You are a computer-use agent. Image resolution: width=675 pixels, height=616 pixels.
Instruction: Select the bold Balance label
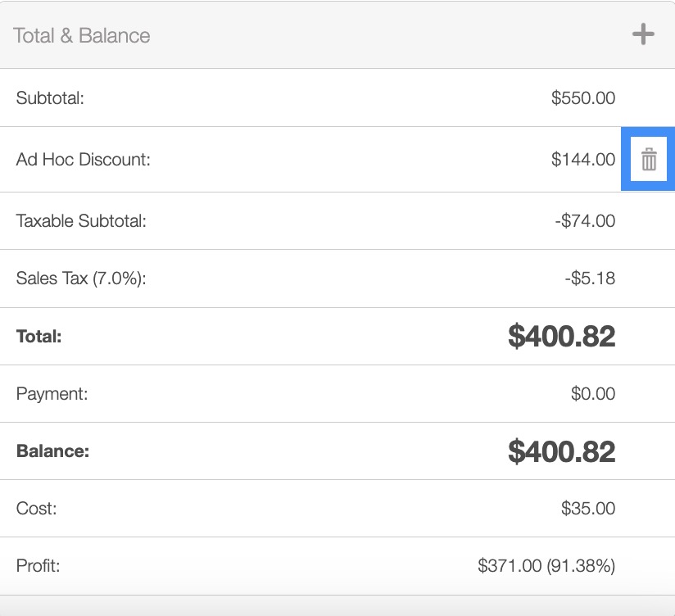pyautogui.click(x=52, y=451)
